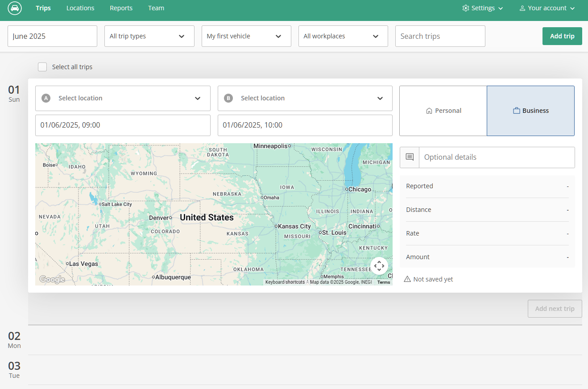588x389 pixels.
Task: Click the account person icon
Action: (522, 8)
